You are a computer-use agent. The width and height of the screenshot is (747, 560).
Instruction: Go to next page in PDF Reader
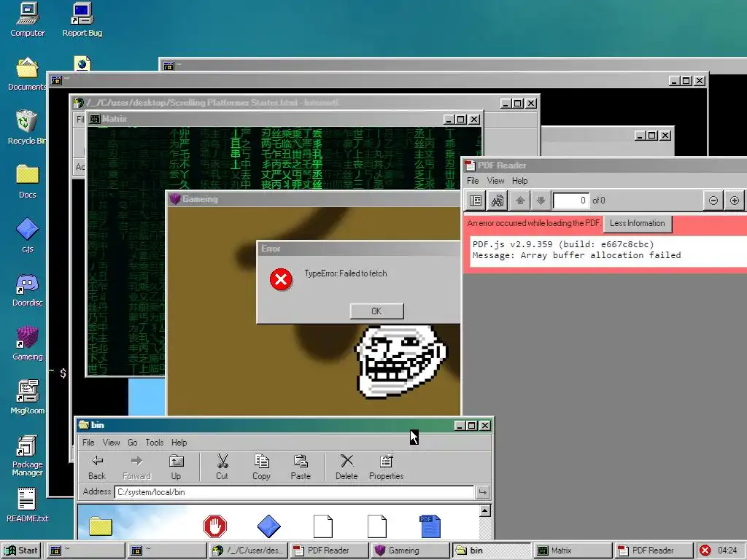[x=541, y=201]
